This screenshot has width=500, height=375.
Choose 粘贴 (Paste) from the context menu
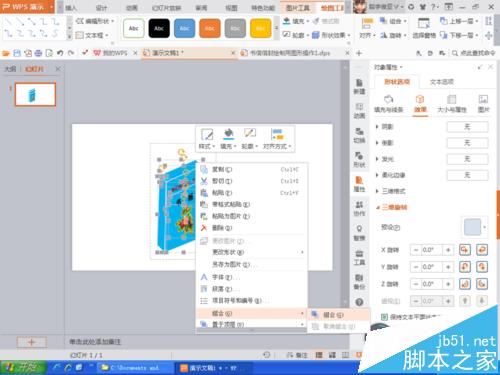(x=252, y=193)
